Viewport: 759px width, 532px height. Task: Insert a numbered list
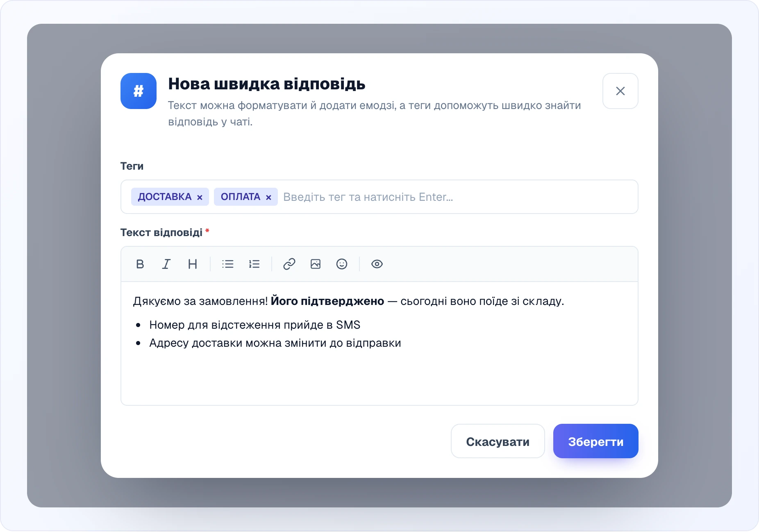pyautogui.click(x=254, y=264)
